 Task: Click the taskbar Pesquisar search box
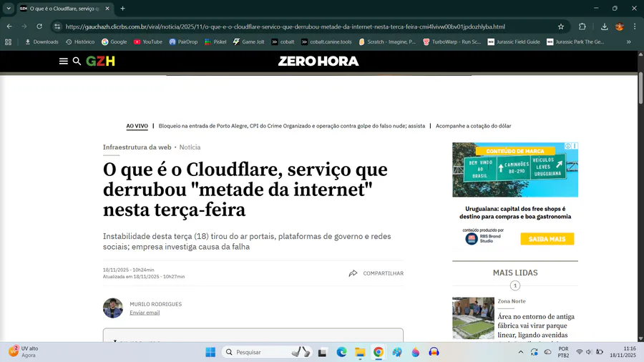(267, 352)
